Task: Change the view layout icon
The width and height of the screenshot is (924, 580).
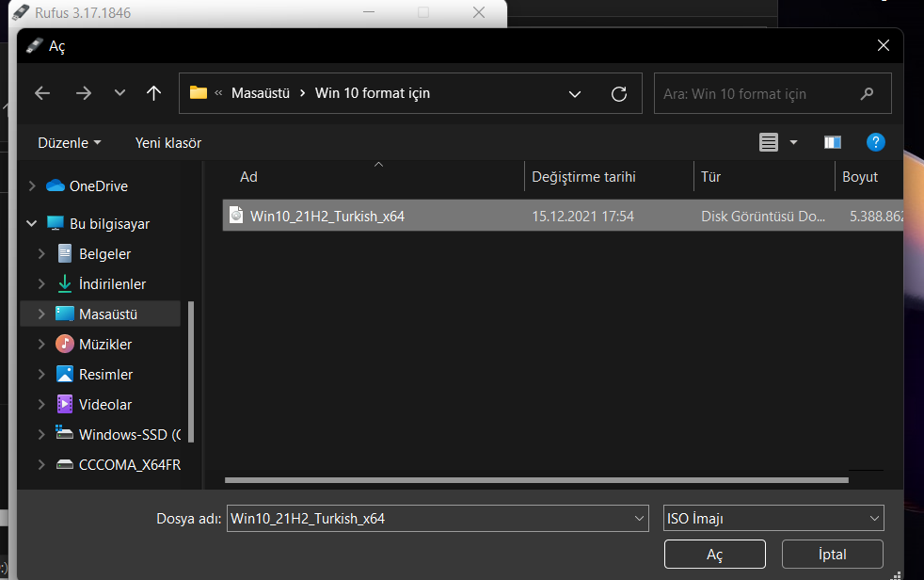Action: click(769, 142)
